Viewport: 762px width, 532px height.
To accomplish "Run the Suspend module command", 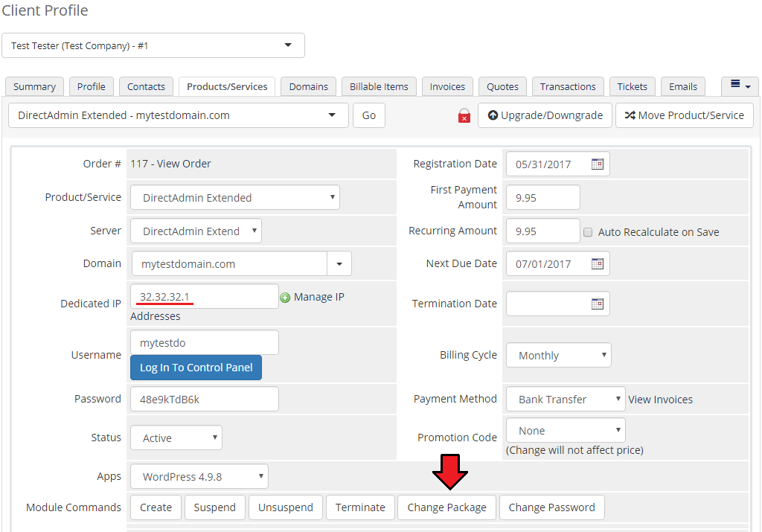I will (x=215, y=507).
